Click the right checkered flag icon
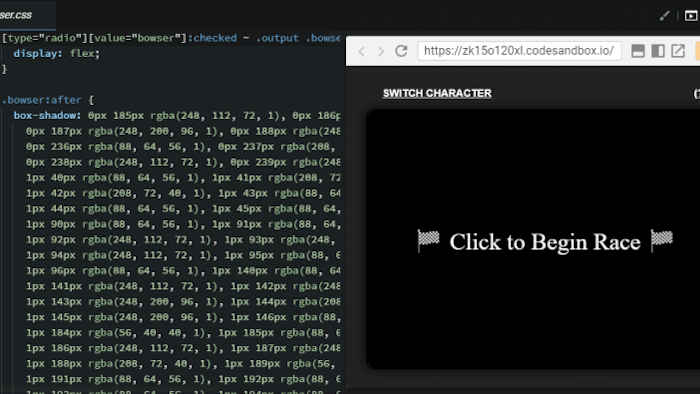The width and height of the screenshot is (700, 394). tap(662, 241)
